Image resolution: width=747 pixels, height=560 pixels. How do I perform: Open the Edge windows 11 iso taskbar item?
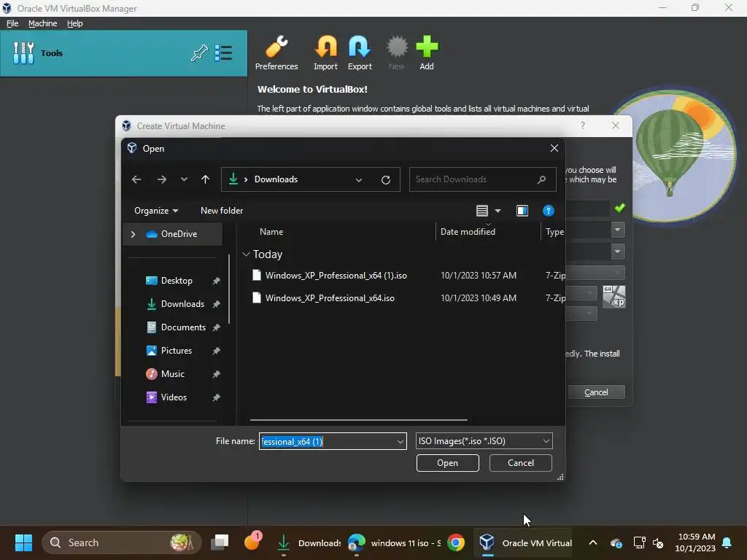[x=394, y=542]
